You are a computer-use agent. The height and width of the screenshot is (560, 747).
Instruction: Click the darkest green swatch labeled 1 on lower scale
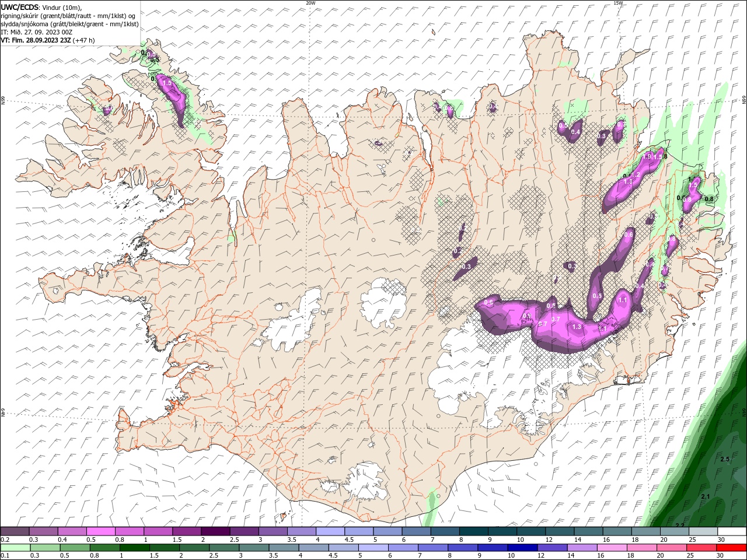[135, 548]
